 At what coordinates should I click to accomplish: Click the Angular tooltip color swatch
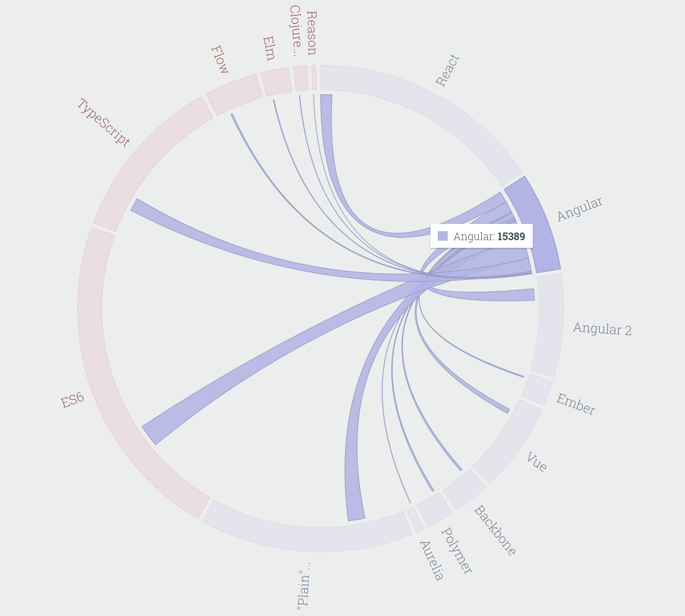(x=443, y=236)
